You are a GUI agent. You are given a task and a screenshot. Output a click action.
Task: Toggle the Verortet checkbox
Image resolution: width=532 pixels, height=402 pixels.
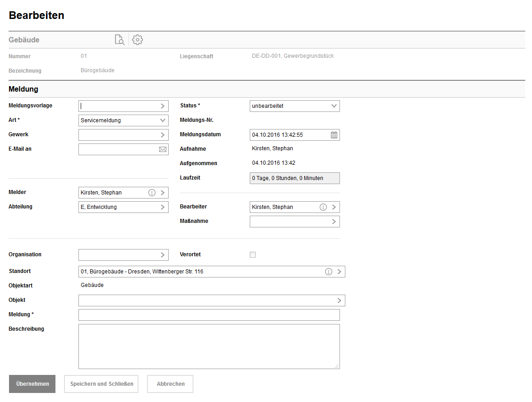252,255
